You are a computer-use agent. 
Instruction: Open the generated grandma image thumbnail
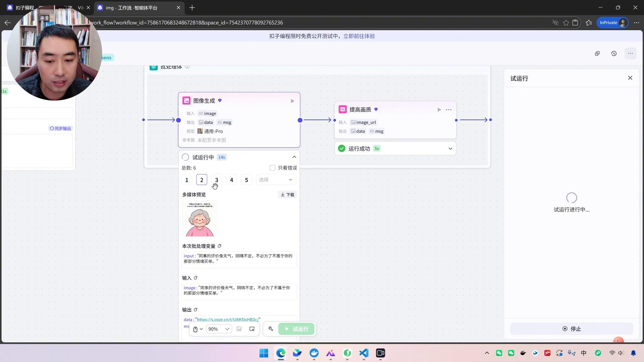pos(200,219)
